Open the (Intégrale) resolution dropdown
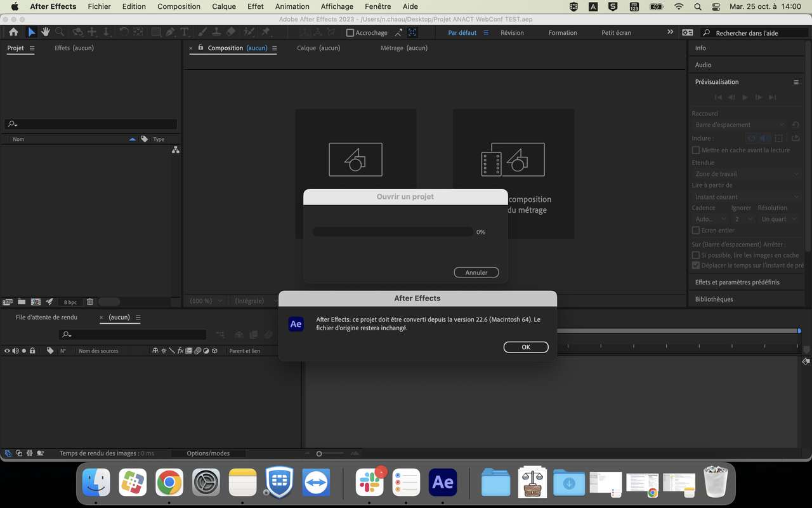The height and width of the screenshot is (508, 812). coord(255,301)
